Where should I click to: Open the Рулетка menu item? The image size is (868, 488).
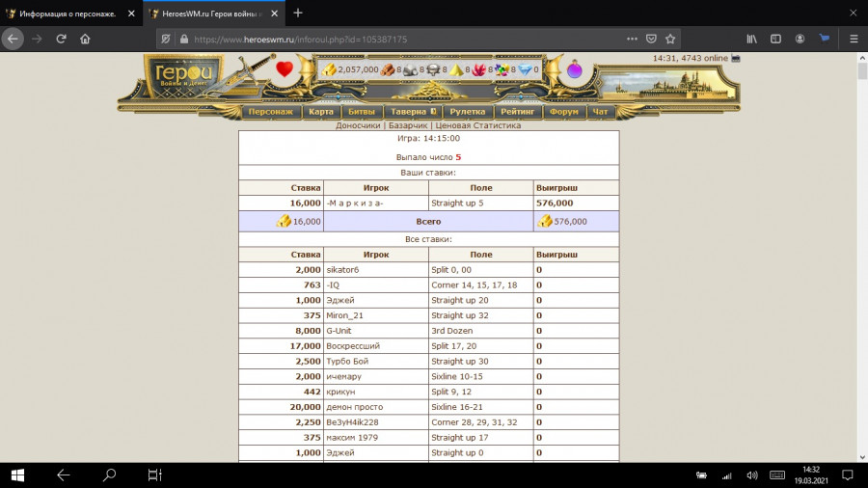click(x=468, y=112)
